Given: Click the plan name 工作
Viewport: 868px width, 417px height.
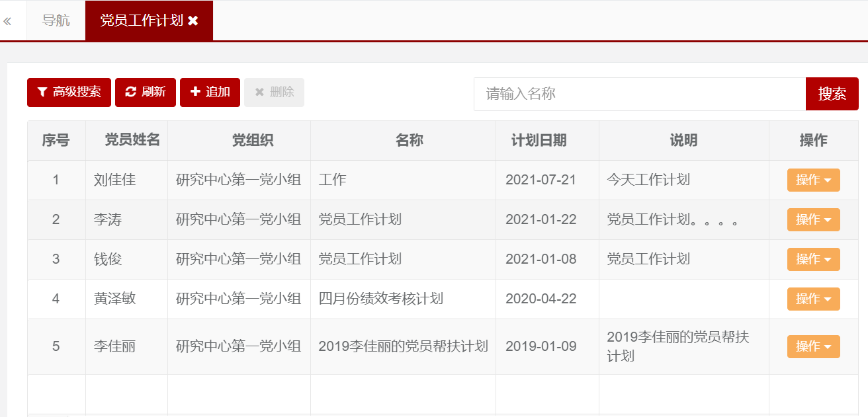Looking at the screenshot, I should pyautogui.click(x=332, y=180).
